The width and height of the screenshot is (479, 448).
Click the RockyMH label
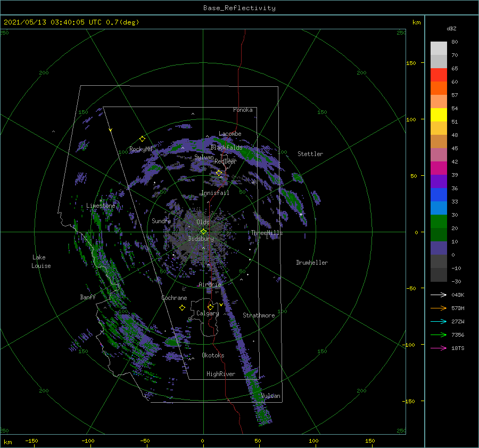click(141, 149)
